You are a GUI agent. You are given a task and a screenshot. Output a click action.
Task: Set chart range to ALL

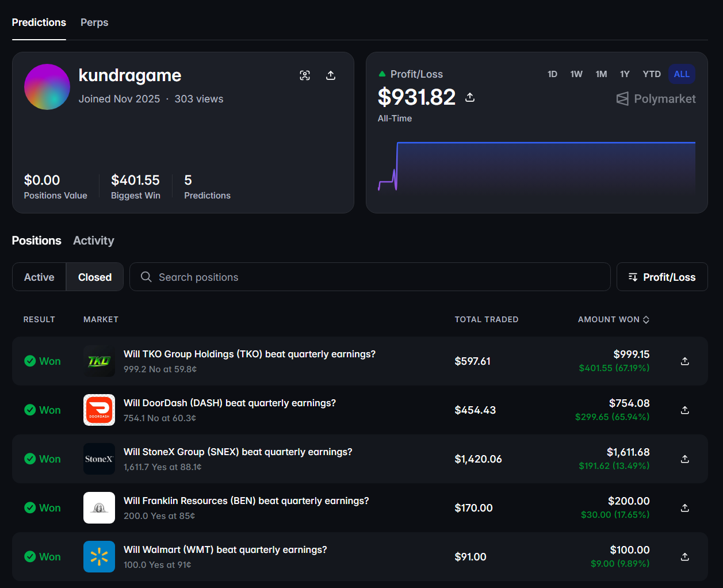[682, 74]
